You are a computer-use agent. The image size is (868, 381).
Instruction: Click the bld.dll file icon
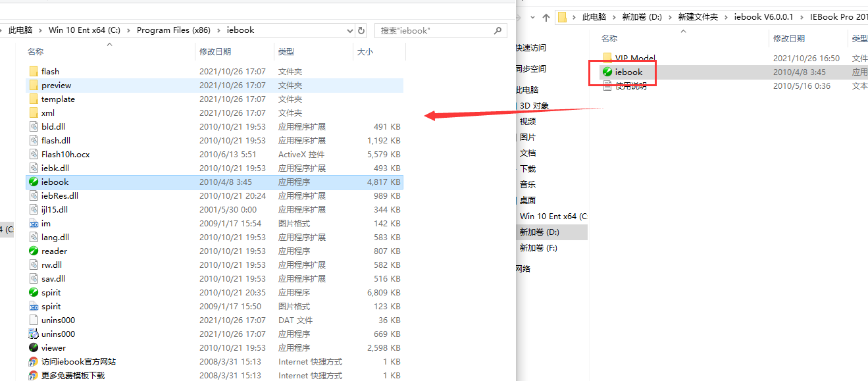[34, 126]
